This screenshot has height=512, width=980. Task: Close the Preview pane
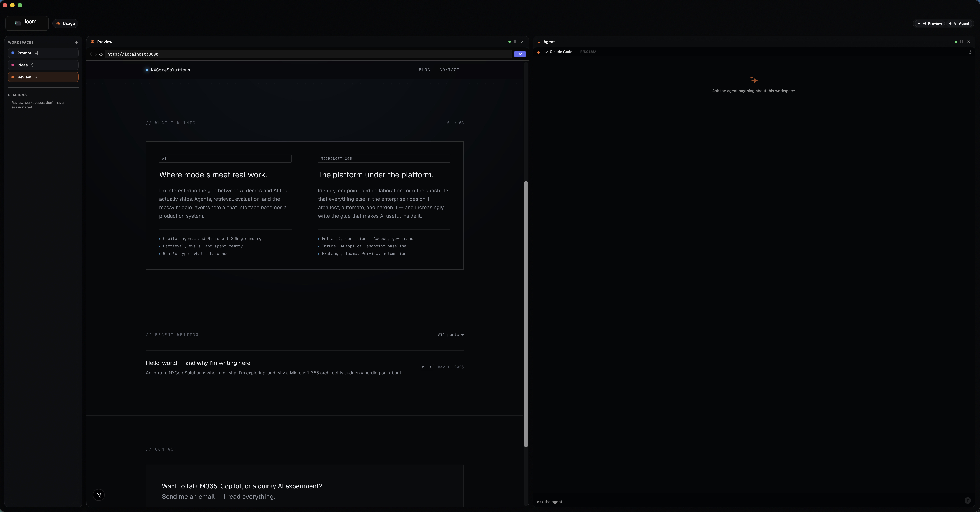(522, 42)
